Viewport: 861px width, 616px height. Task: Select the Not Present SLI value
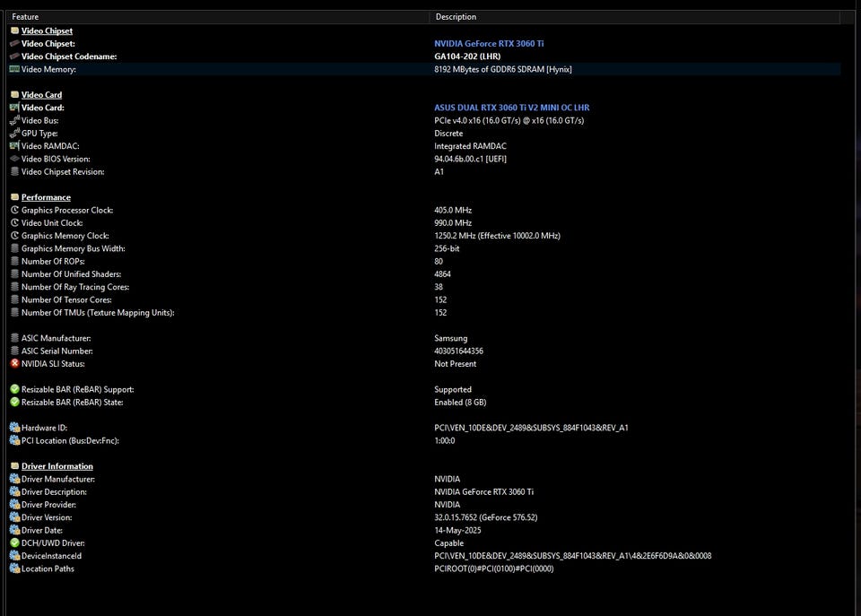[x=456, y=363]
